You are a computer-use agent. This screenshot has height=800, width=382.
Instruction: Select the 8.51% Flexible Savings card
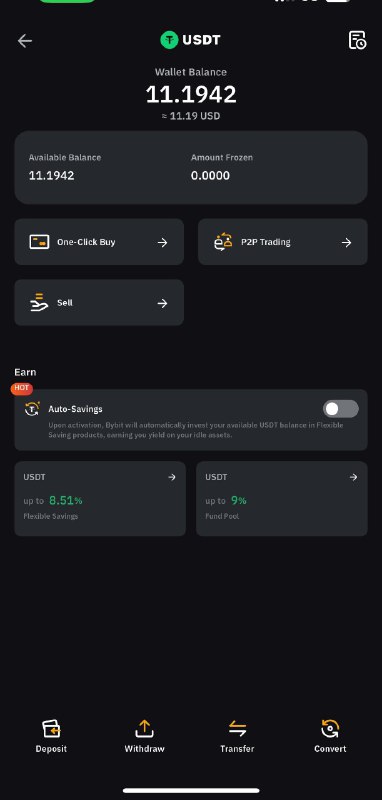100,498
